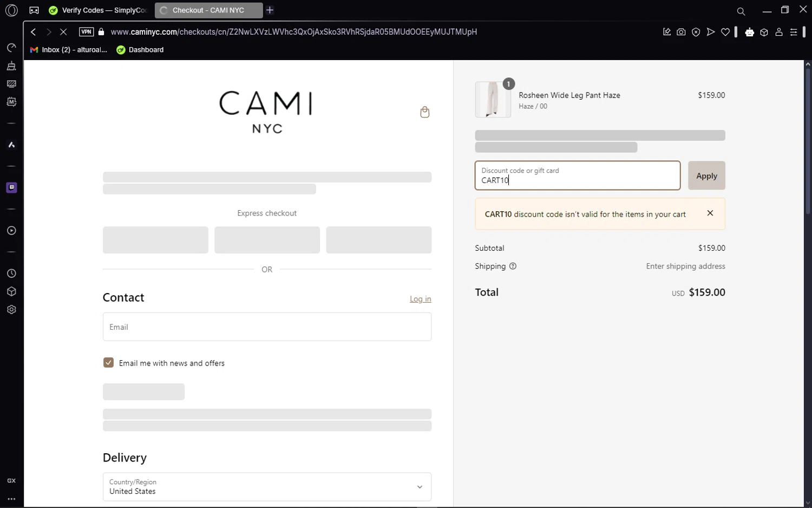Click the chip 'M' icon in sidebar
The width and height of the screenshot is (812, 508).
11,102
